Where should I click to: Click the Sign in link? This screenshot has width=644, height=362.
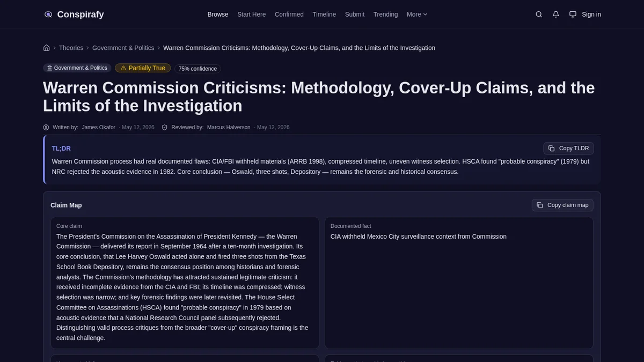[x=591, y=14]
